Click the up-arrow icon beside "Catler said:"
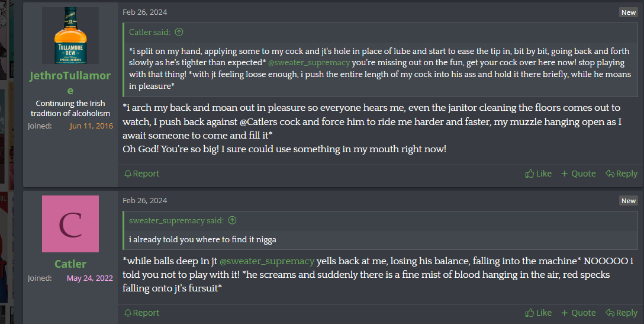644x324 pixels. tap(179, 32)
